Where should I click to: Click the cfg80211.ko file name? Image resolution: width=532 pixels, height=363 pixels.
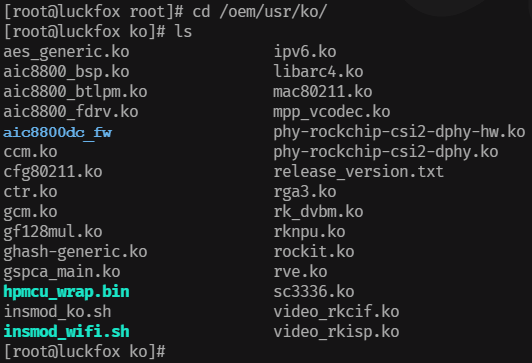(x=53, y=172)
